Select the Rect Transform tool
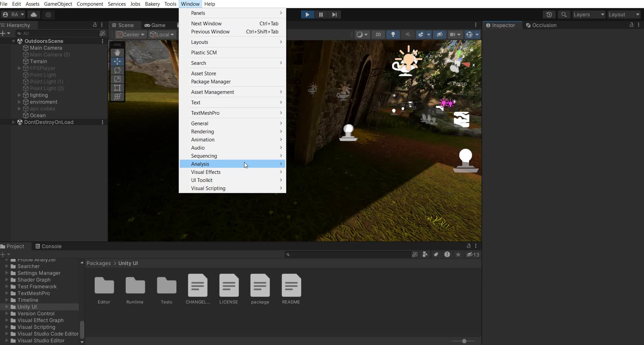 [x=117, y=88]
